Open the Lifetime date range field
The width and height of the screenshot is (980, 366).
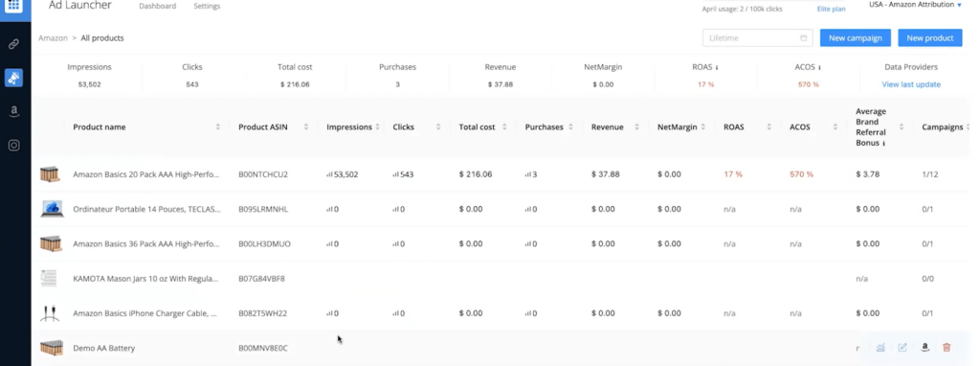point(758,38)
